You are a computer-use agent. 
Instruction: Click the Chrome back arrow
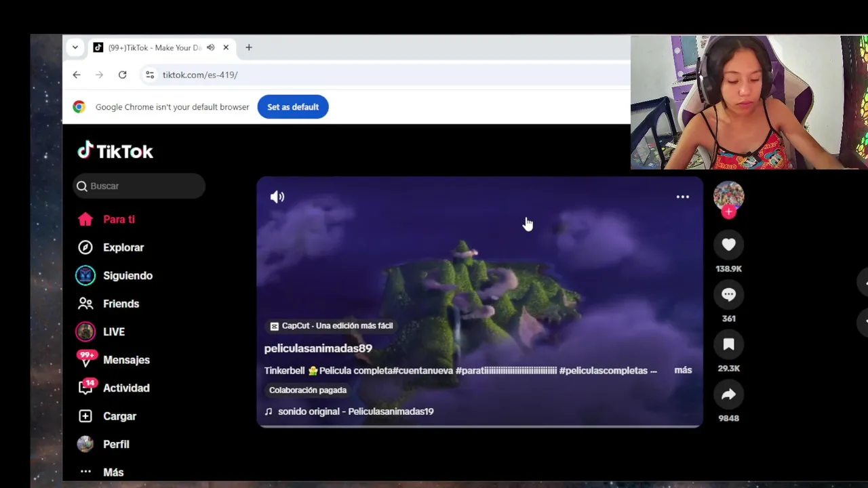click(77, 75)
